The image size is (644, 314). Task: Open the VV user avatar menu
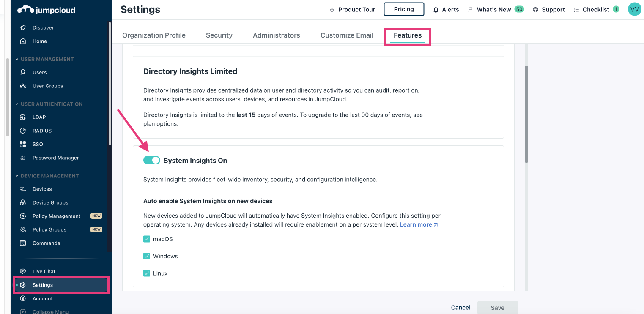point(635,9)
